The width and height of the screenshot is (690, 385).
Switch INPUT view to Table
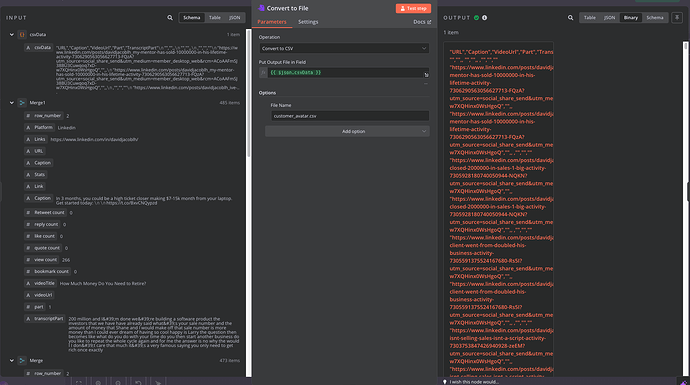(215, 18)
